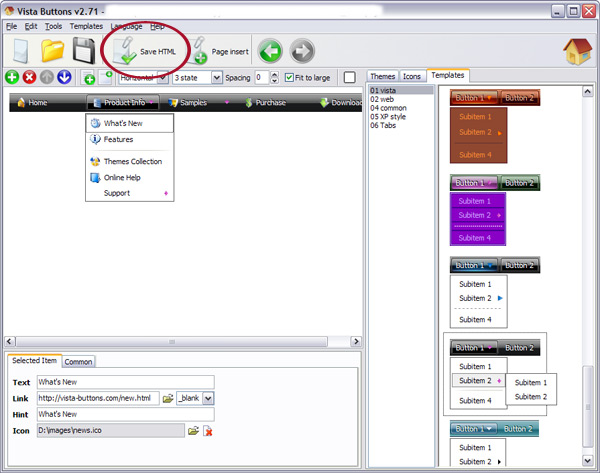The height and width of the screenshot is (473, 600).
Task: Click the Spacing value field
Action: (x=262, y=78)
